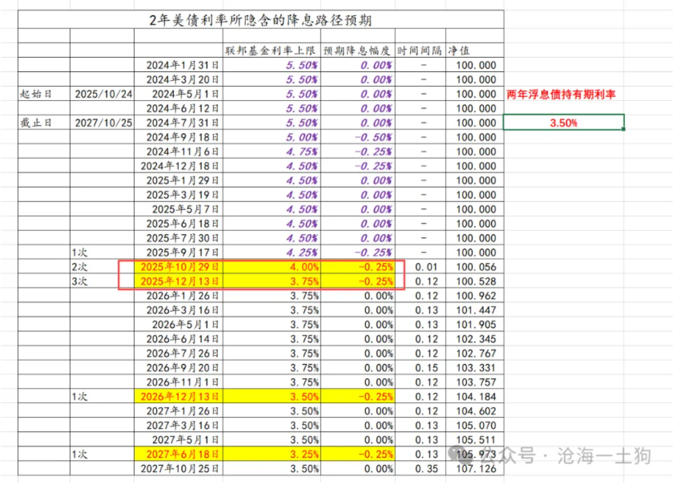Select the date cell 2025年3月19日
Image resolution: width=680 pixels, height=485 pixels.
[179, 195]
